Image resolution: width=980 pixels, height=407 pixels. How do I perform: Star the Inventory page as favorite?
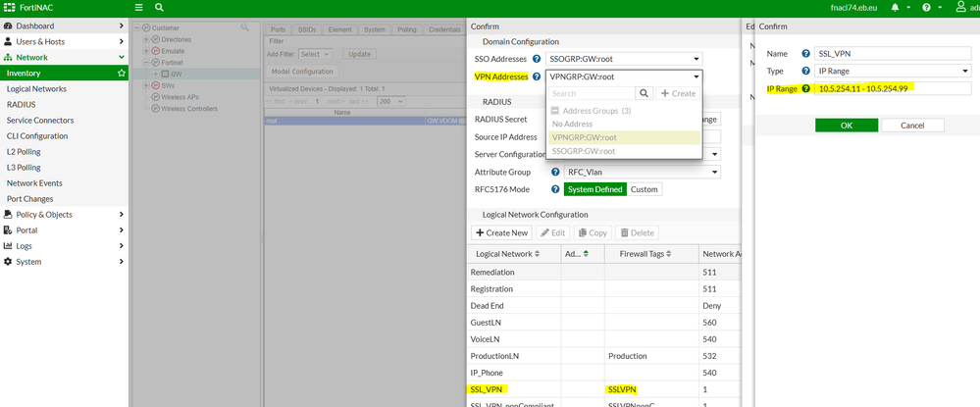(121, 74)
